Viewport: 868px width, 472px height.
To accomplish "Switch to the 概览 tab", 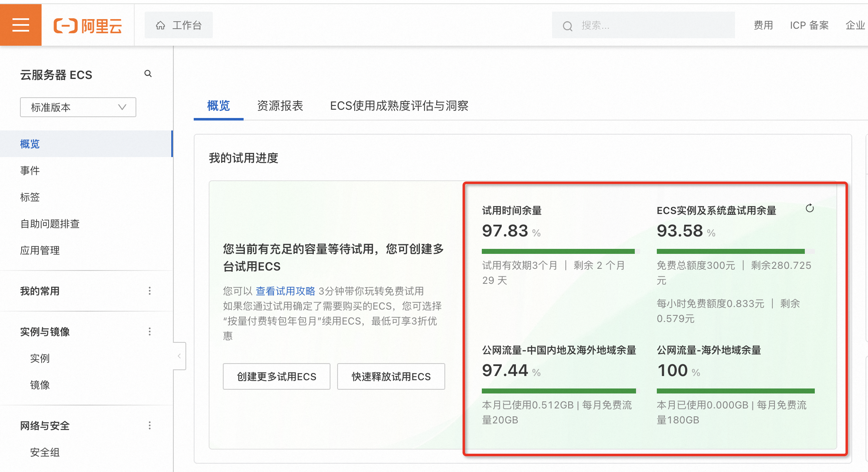I will [219, 106].
